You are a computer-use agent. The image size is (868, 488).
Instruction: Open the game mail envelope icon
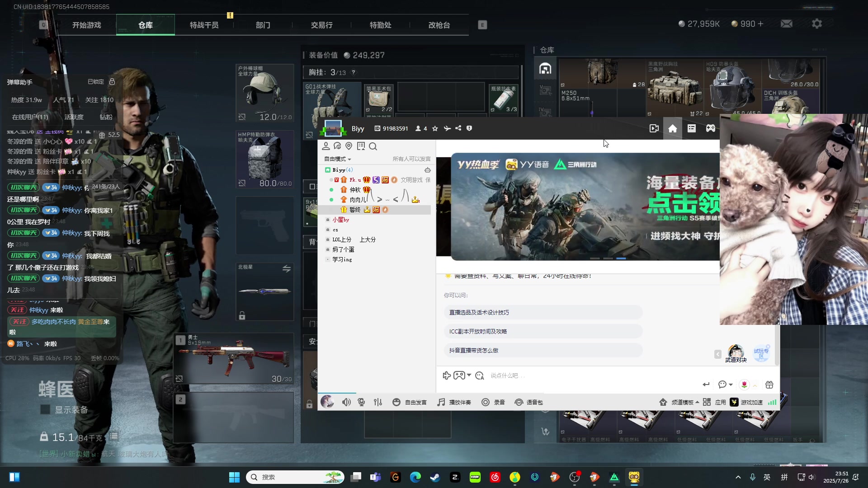[787, 23]
